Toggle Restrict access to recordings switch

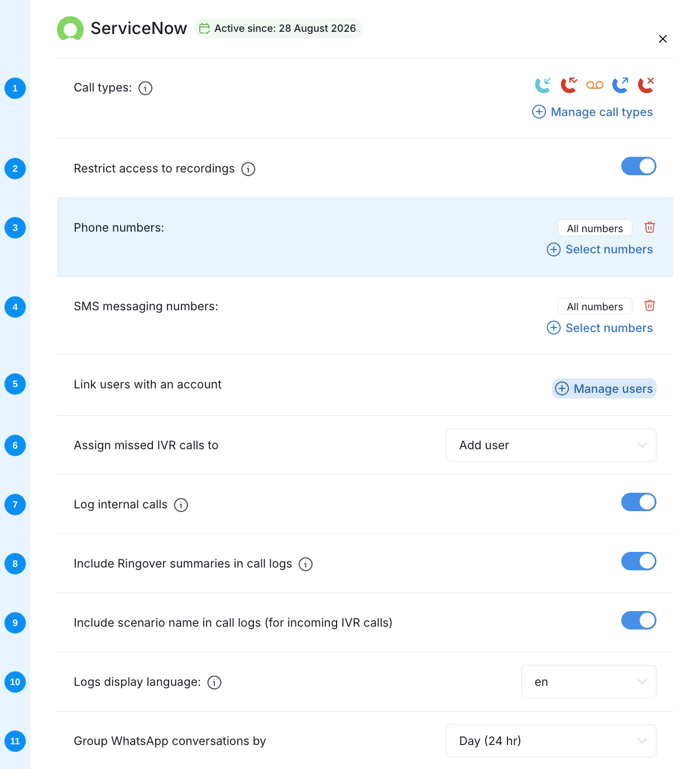click(x=639, y=166)
